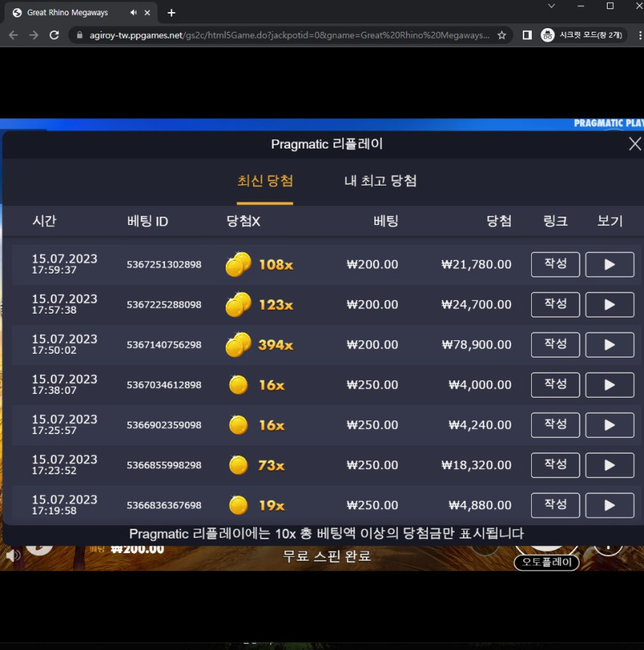Create link (작성) for 19x win
The image size is (644, 650).
555,505
